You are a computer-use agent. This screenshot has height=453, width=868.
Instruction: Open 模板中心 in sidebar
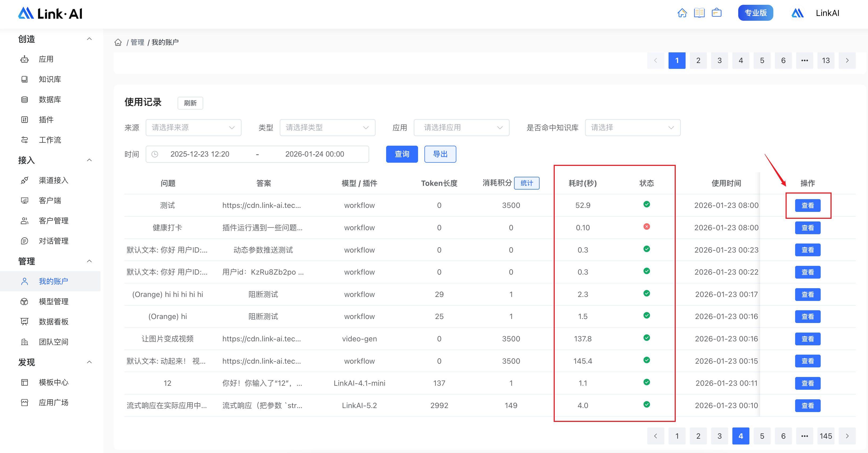[53, 382]
